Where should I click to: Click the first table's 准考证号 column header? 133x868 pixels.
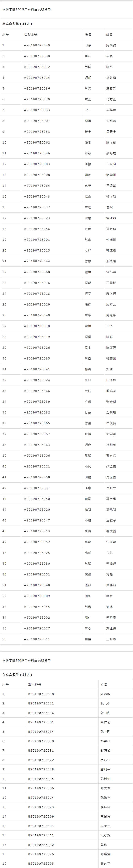pyautogui.click(x=30, y=34)
